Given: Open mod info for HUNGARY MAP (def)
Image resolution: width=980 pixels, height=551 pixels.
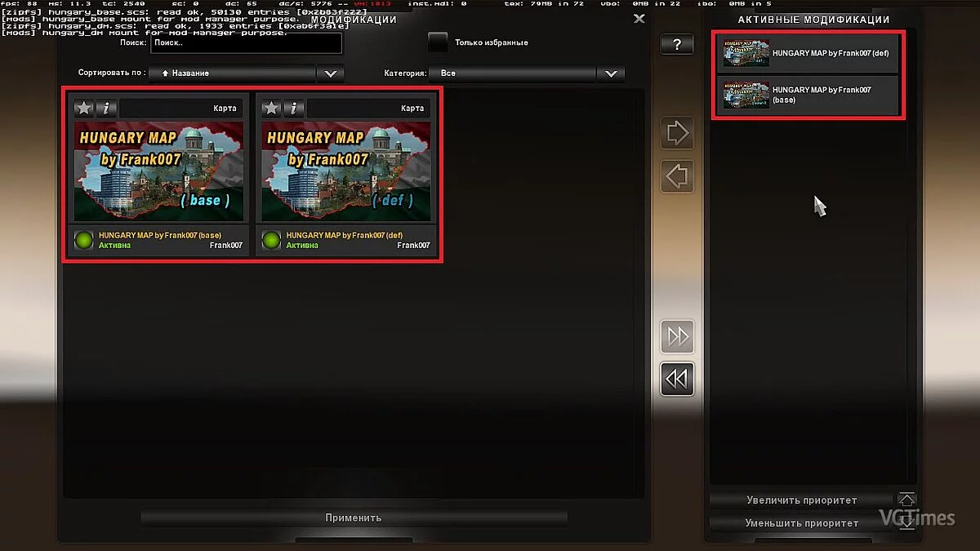Looking at the screenshot, I should coord(292,107).
